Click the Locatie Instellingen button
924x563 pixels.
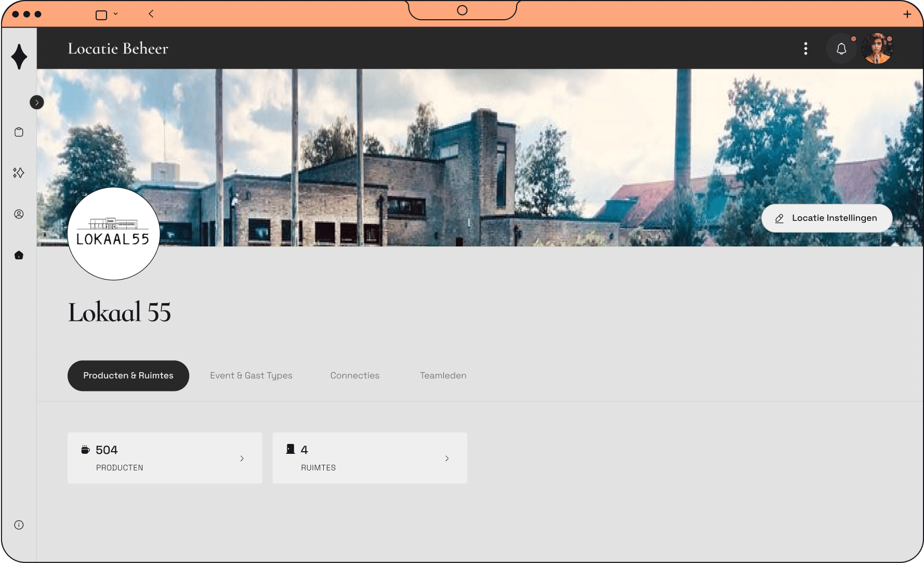click(826, 218)
